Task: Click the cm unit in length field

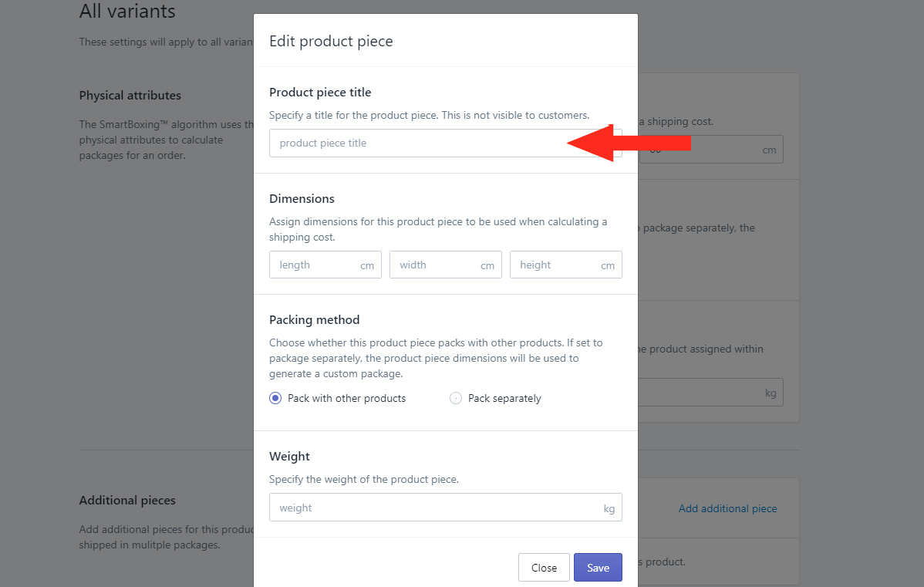Action: [367, 266]
